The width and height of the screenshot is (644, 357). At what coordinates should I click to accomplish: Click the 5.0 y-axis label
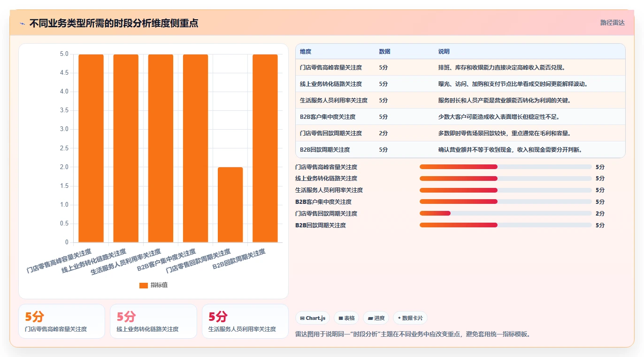pyautogui.click(x=64, y=54)
